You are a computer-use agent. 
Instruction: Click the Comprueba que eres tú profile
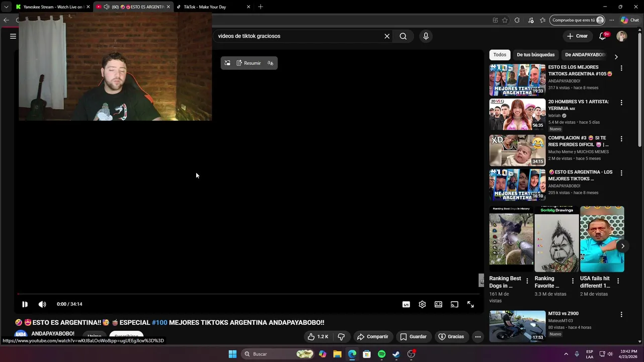[578, 20]
